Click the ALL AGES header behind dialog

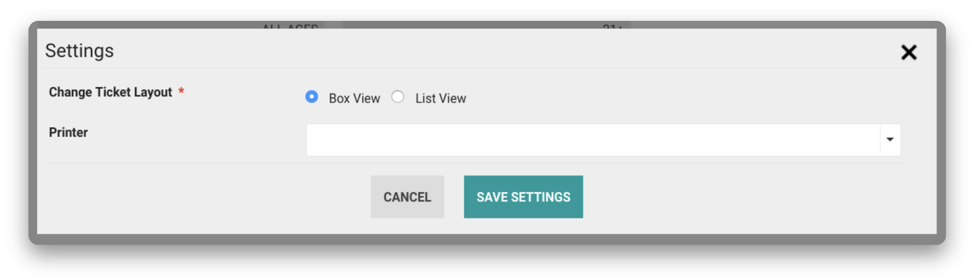click(x=290, y=26)
